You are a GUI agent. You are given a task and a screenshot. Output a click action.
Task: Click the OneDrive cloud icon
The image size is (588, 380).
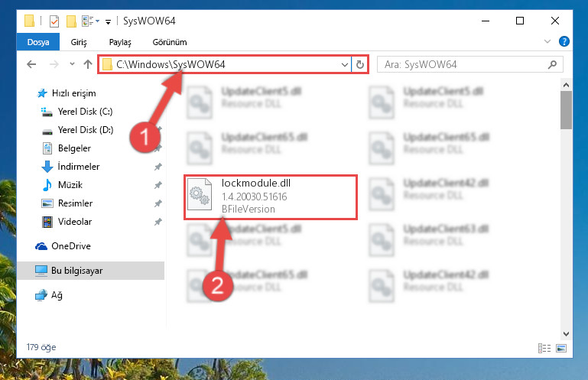[x=41, y=246]
